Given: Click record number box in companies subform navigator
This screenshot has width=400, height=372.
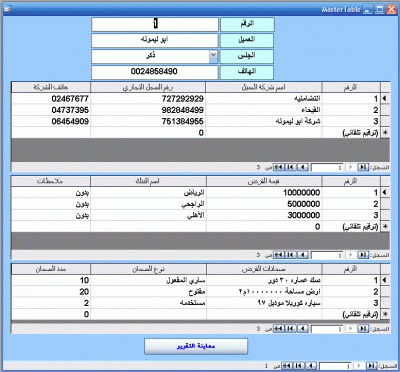Looking at the screenshot, I should pos(327,167).
